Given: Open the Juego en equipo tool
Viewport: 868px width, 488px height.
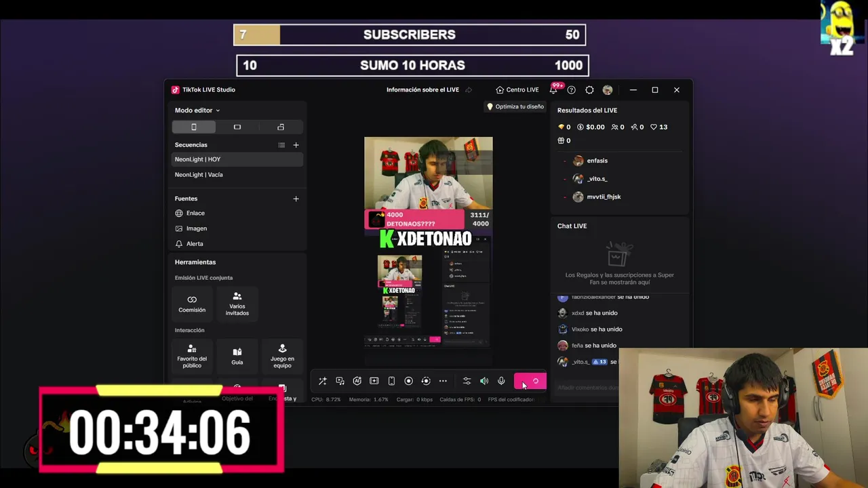Looking at the screenshot, I should coord(282,357).
